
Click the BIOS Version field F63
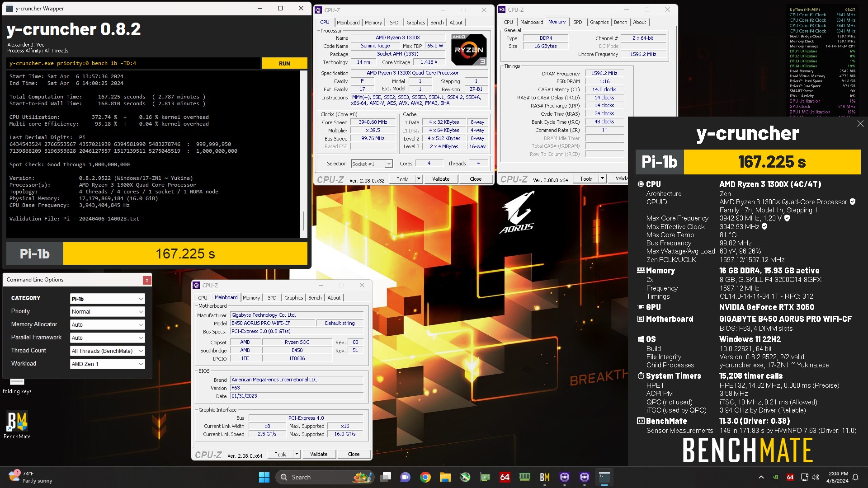click(297, 388)
